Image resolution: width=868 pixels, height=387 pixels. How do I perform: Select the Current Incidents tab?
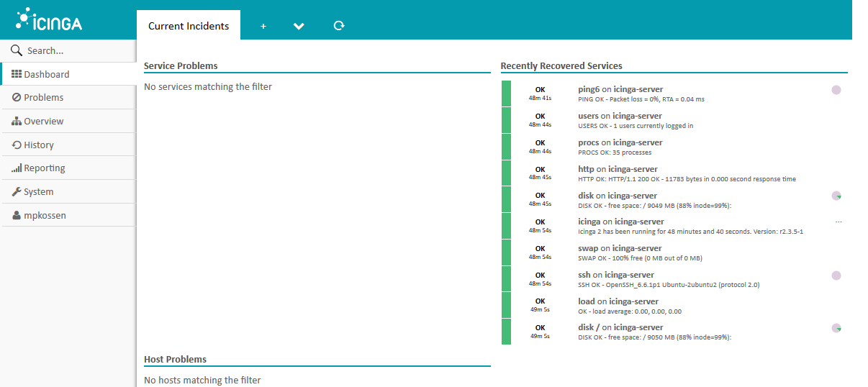pyautogui.click(x=189, y=26)
